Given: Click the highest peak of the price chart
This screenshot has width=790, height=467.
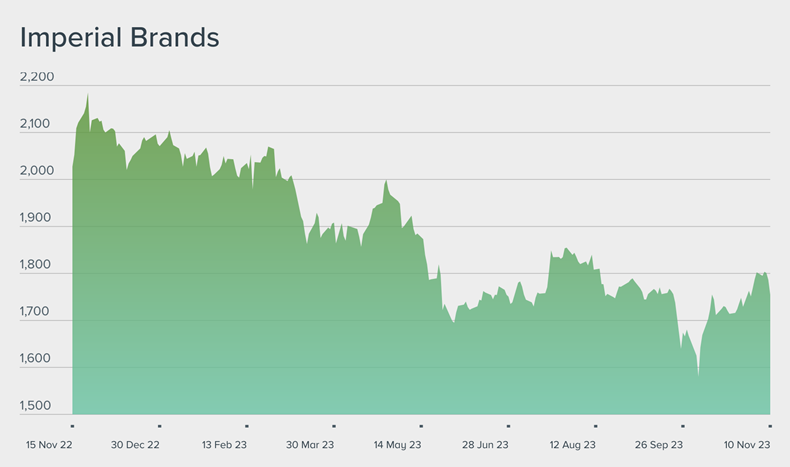Looking at the screenshot, I should [x=88, y=95].
